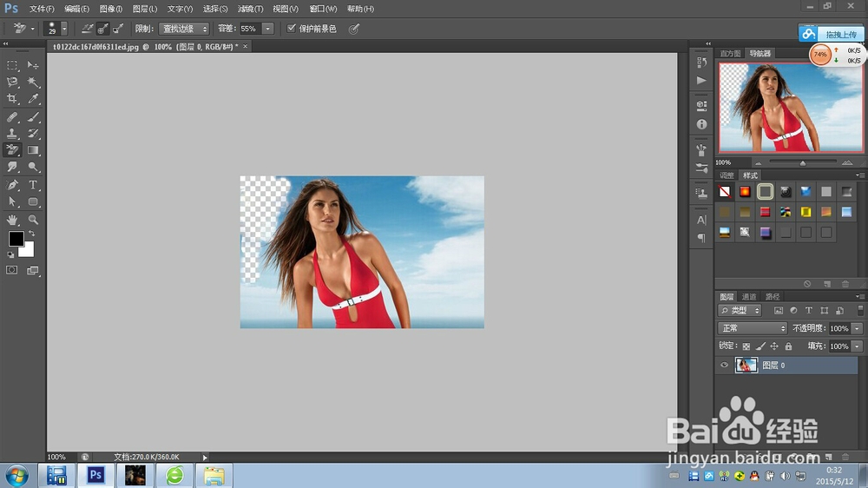This screenshot has height=488, width=868.
Task: Close the t0122dc167d0f6311ed.jpg document tab
Action: (246, 47)
